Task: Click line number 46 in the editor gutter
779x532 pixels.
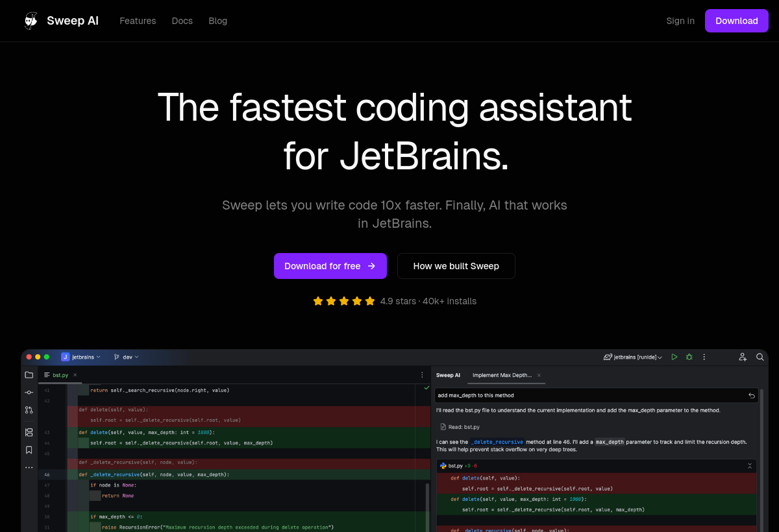Action: (x=47, y=474)
